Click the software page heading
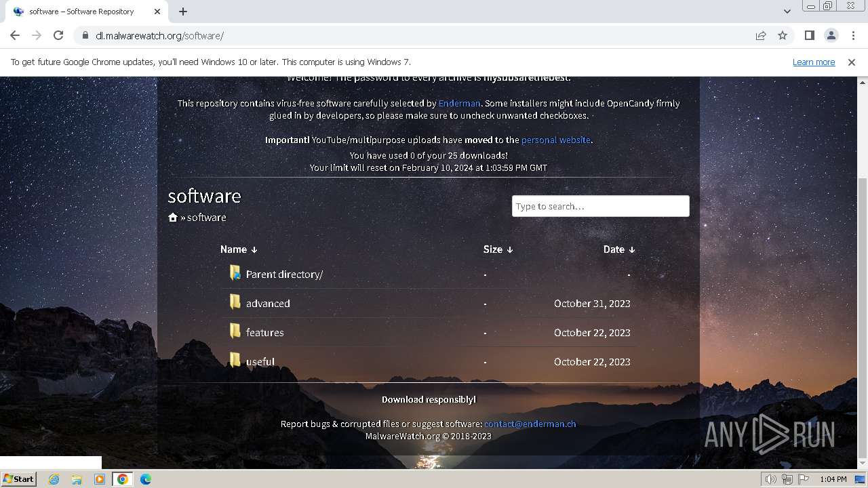This screenshot has height=488, width=868. pos(204,196)
